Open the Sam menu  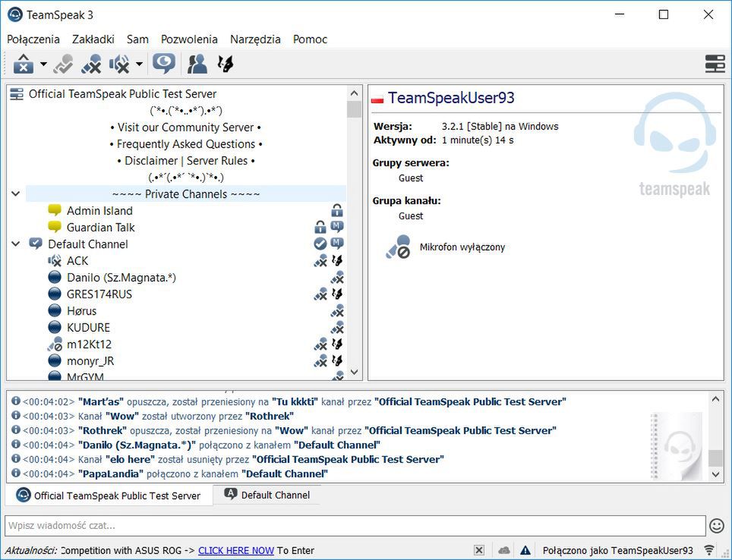pos(137,39)
